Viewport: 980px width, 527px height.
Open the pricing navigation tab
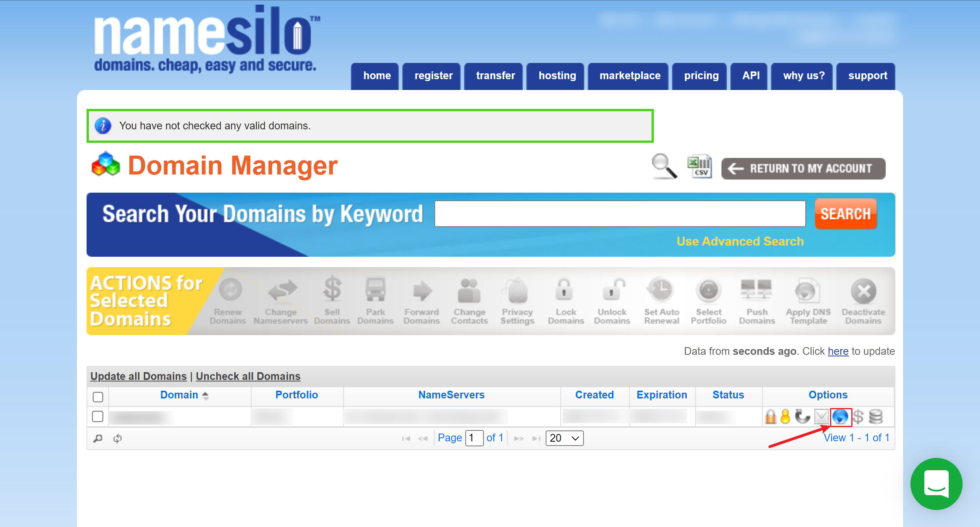coord(701,76)
